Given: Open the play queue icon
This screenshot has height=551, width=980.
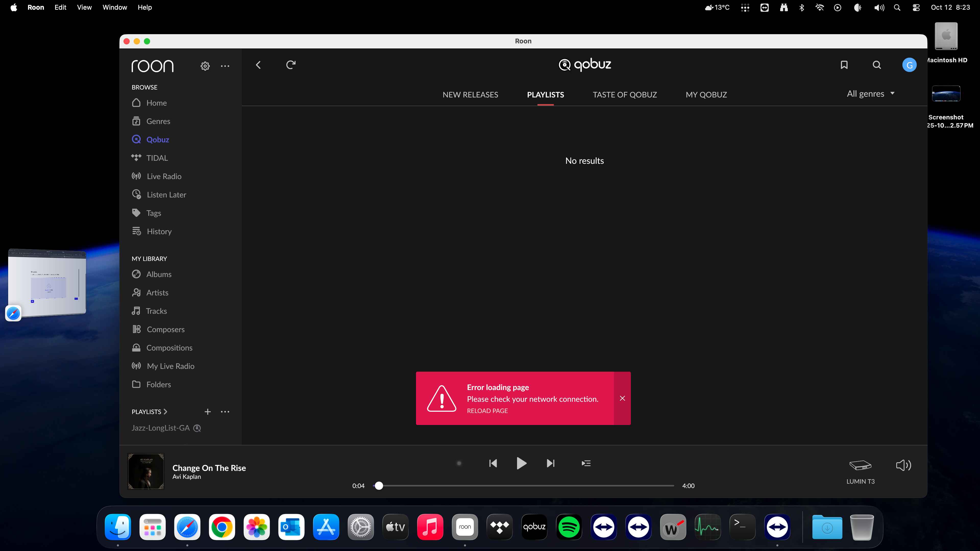Looking at the screenshot, I should (x=586, y=463).
